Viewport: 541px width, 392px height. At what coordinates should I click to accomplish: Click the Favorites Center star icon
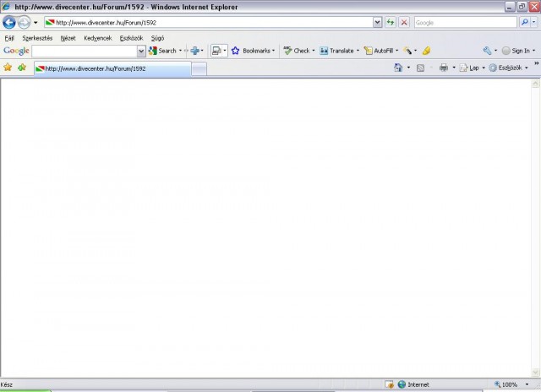(x=8, y=68)
